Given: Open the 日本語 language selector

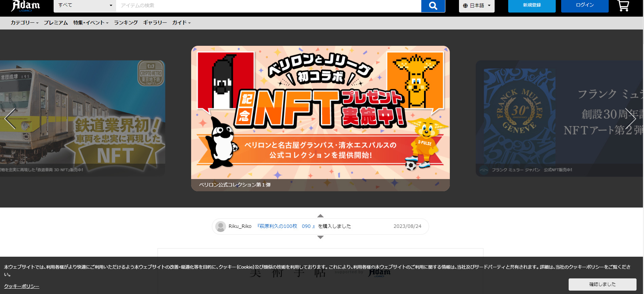Looking at the screenshot, I should [477, 6].
